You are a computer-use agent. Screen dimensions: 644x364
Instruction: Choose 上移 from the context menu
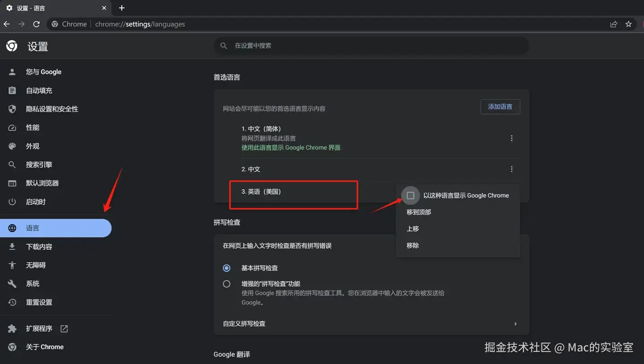458,229
